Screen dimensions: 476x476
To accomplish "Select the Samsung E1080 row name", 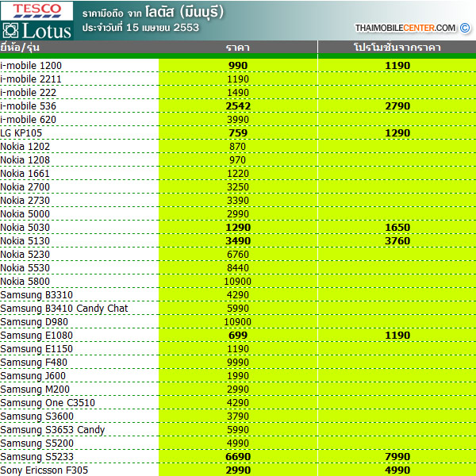I will pyautogui.click(x=36, y=336).
